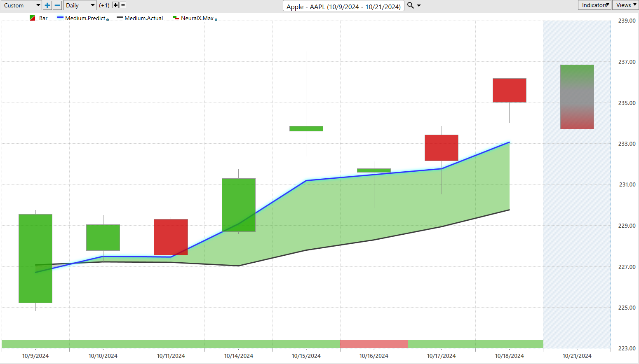Click the dot beside Medium.Predict legend
Screen dimensions: 639x364
[x=108, y=19]
